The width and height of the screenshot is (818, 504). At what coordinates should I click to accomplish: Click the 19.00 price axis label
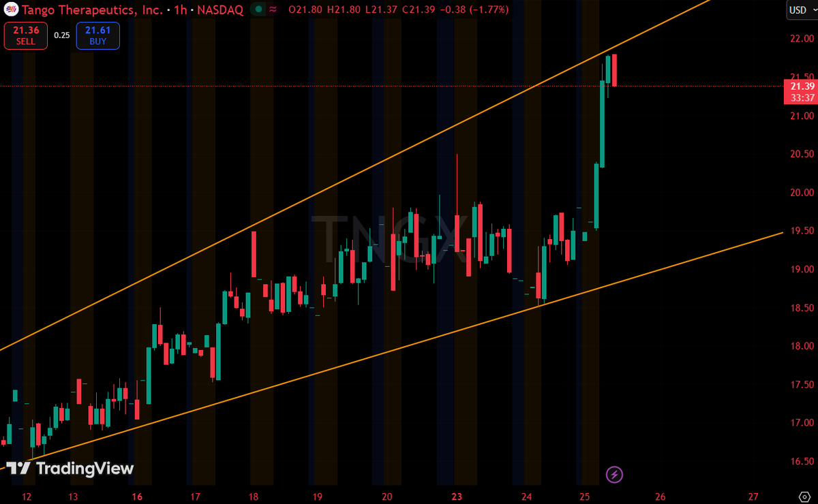point(802,269)
